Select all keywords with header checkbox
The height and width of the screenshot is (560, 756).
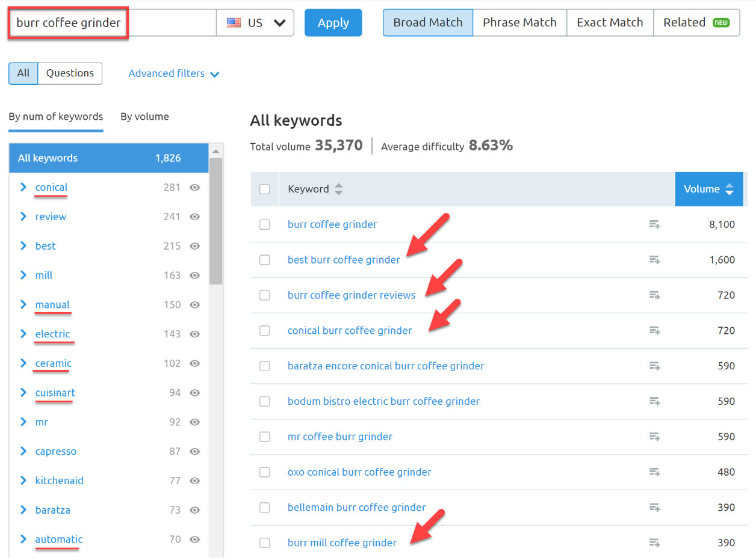pyautogui.click(x=264, y=189)
